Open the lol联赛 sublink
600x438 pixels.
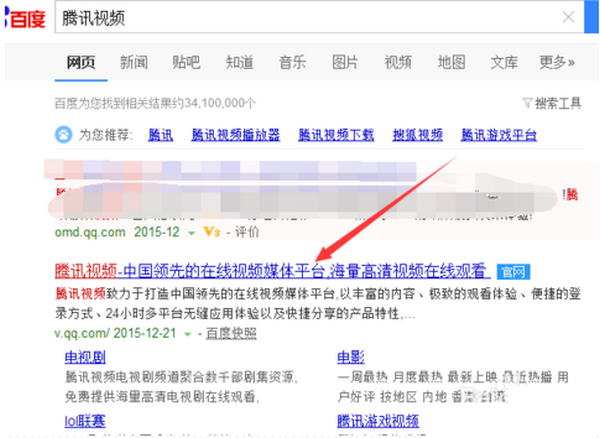85,421
